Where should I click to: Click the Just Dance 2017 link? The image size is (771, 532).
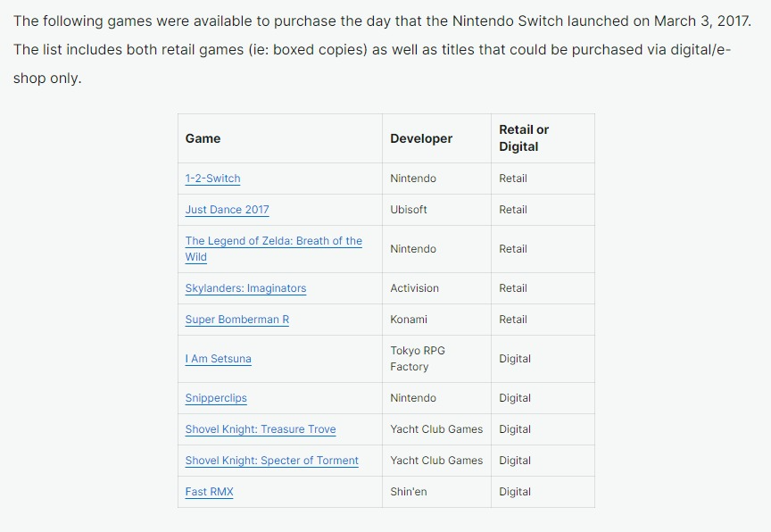click(x=227, y=210)
